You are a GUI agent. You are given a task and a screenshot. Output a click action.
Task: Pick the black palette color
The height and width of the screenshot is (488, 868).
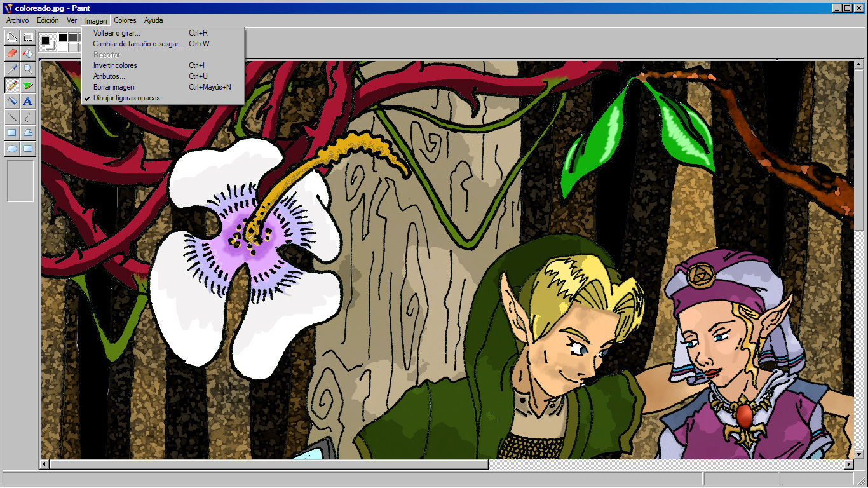tap(63, 37)
